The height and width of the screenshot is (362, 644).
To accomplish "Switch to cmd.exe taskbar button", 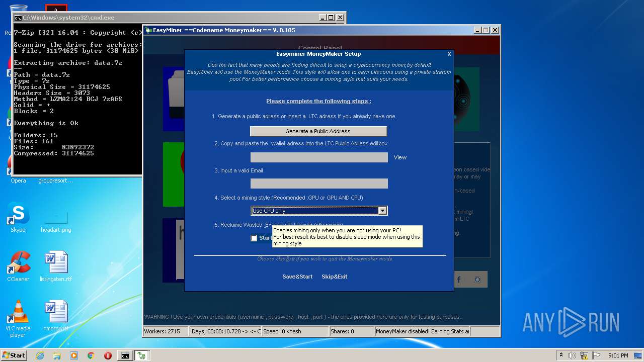I will click(125, 355).
